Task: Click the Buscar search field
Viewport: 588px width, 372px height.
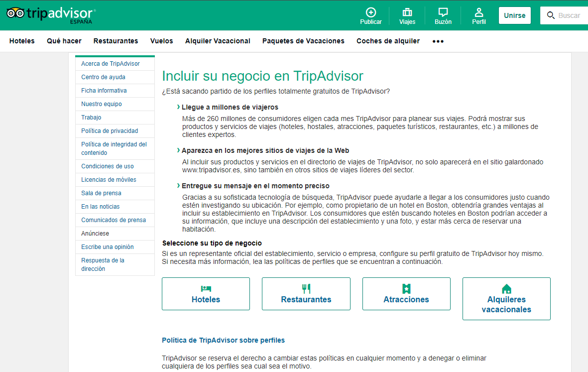Action: [564, 15]
